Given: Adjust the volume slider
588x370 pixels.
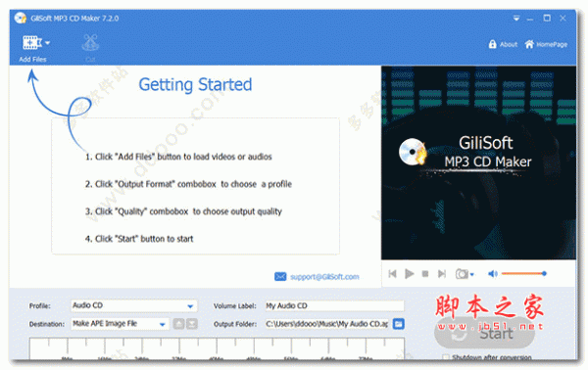Looking at the screenshot, I should click(524, 273).
